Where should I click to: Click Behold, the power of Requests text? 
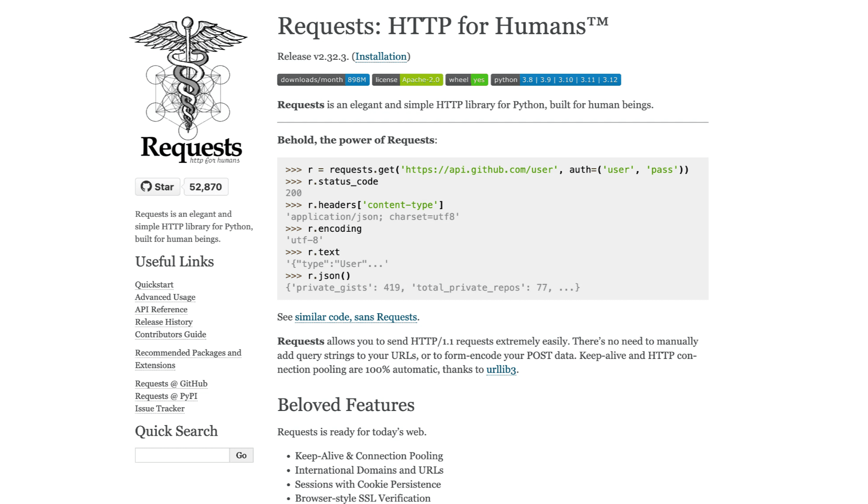click(x=357, y=140)
